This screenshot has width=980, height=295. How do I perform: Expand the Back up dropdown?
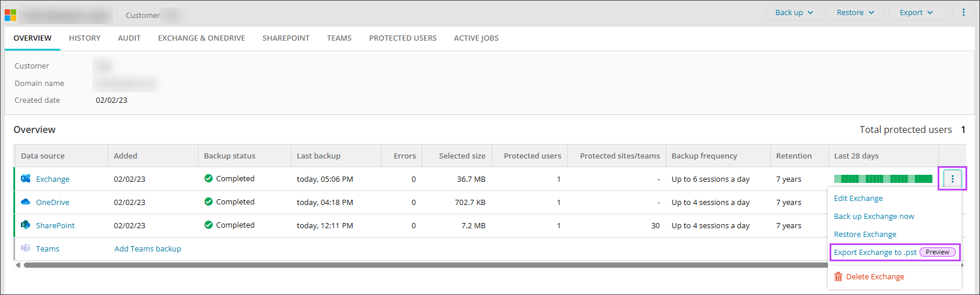pos(794,12)
